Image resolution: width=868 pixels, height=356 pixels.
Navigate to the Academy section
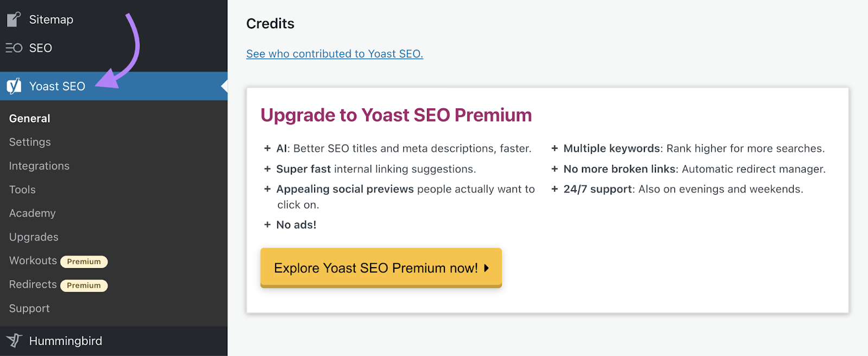pyautogui.click(x=32, y=213)
